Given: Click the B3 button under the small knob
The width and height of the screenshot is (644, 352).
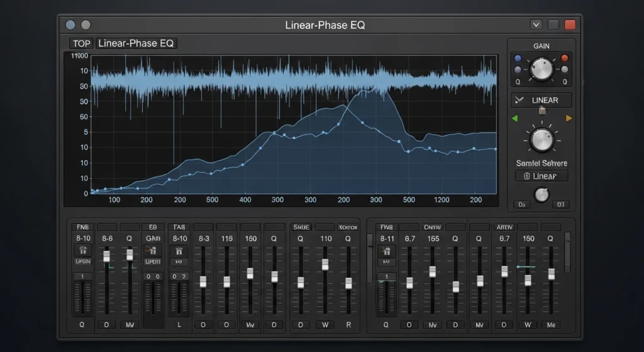Looking at the screenshot, I should click(561, 205).
